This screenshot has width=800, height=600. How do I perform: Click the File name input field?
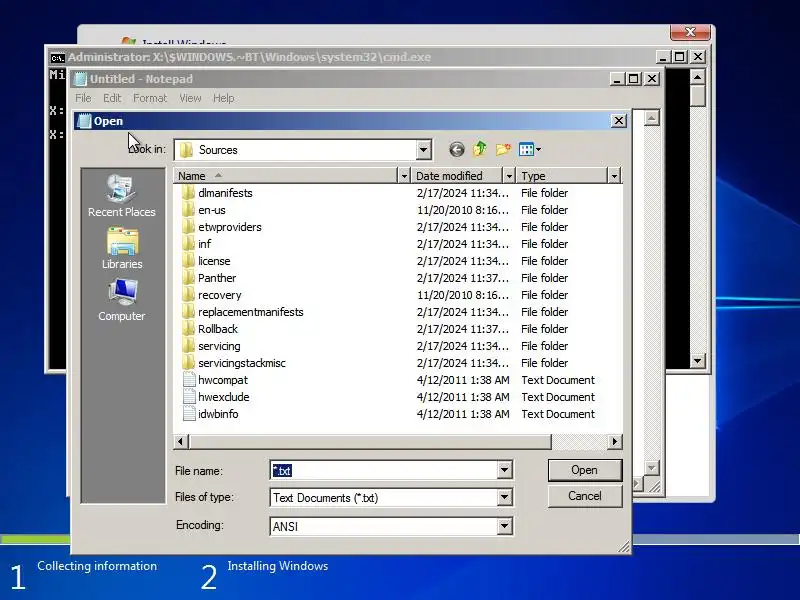click(x=384, y=470)
